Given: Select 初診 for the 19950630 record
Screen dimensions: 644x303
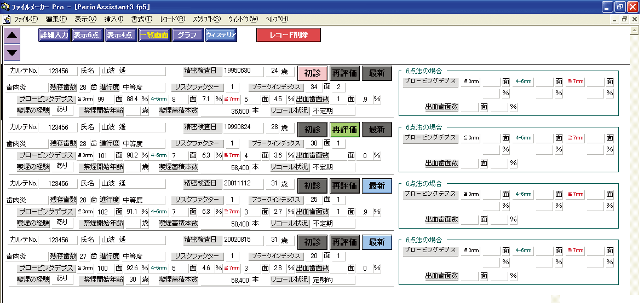Looking at the screenshot, I should 312,73.
